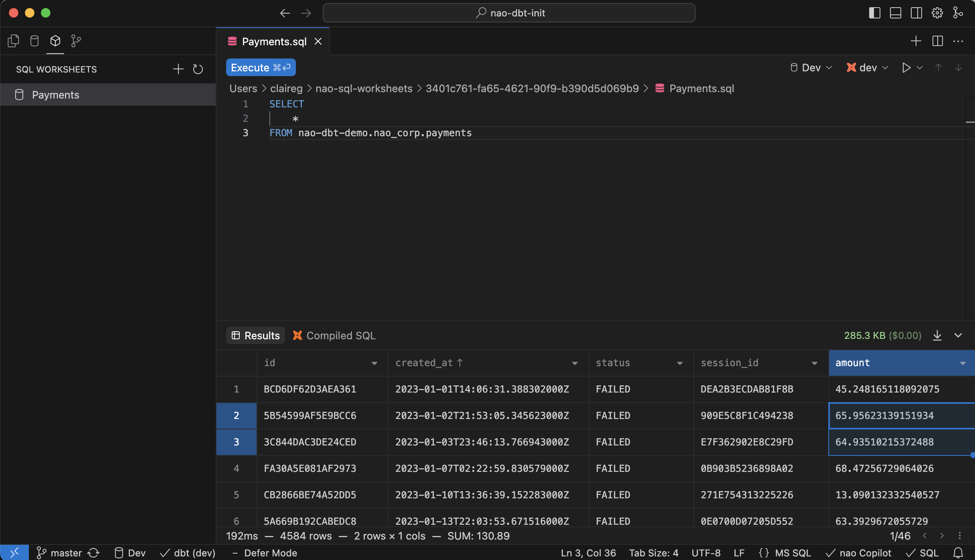Select the Results tab

pyautogui.click(x=255, y=335)
